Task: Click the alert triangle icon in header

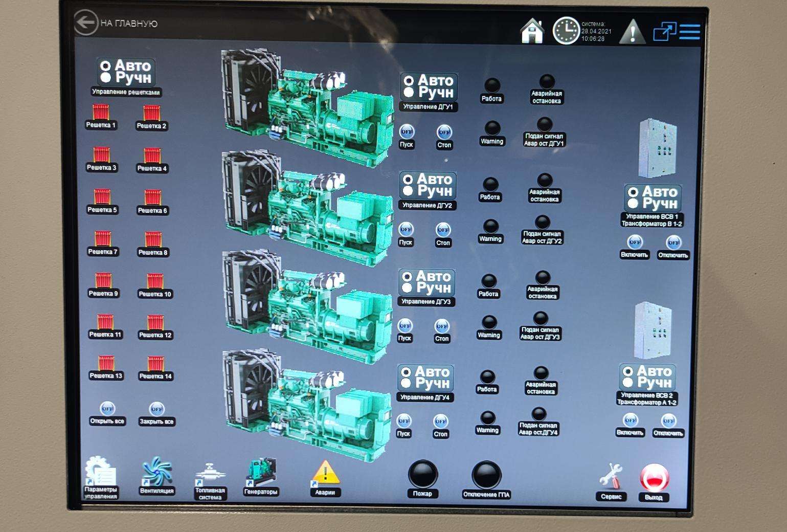Action: (x=632, y=32)
